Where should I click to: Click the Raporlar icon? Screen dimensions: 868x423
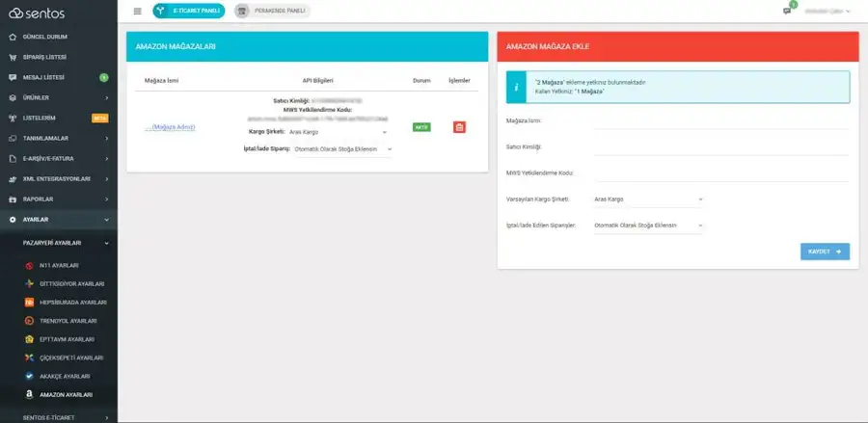tap(13, 199)
